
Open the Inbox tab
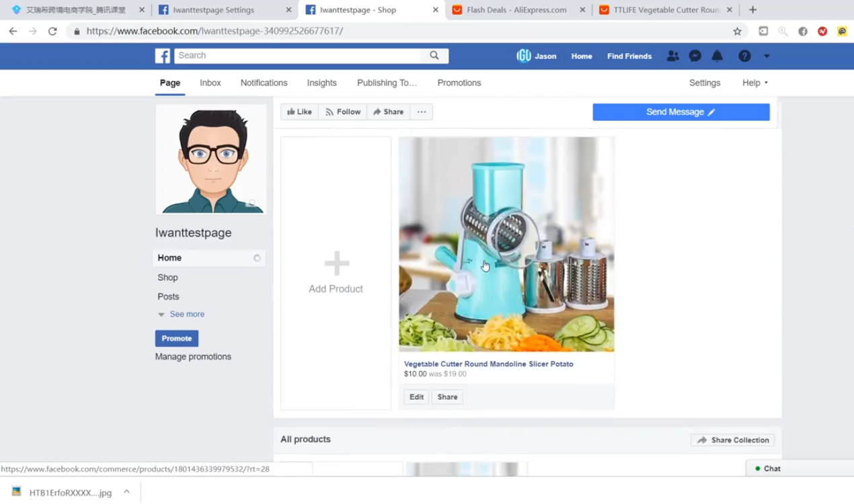[x=210, y=83]
